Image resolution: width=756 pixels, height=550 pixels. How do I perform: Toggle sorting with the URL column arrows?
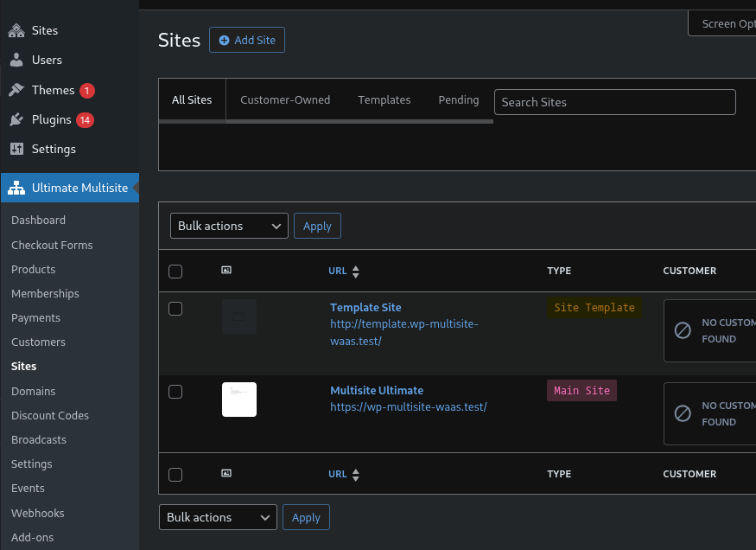click(356, 270)
